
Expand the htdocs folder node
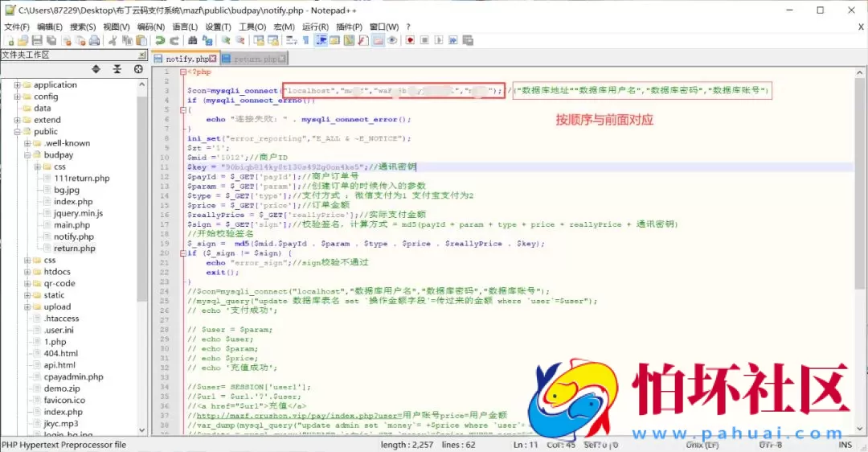pos(27,271)
